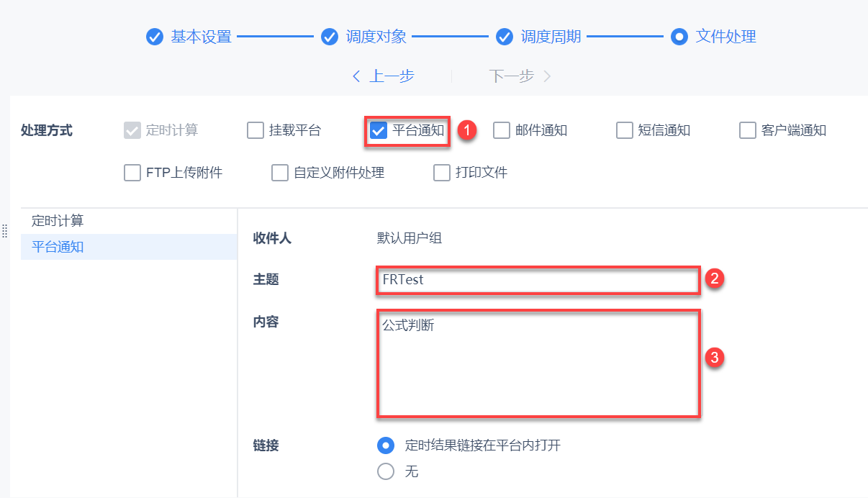Check the 客户端通知 option
Viewport: 868px width, 498px height.
pyautogui.click(x=748, y=130)
